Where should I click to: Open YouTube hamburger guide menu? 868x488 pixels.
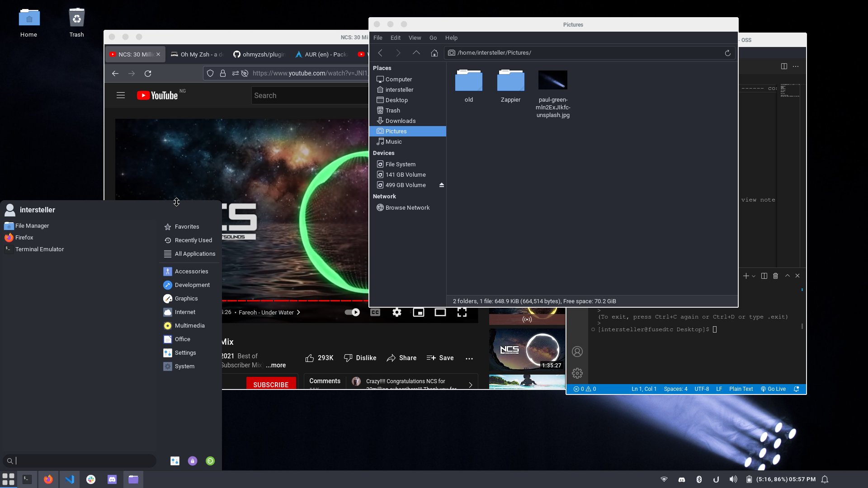pos(121,95)
